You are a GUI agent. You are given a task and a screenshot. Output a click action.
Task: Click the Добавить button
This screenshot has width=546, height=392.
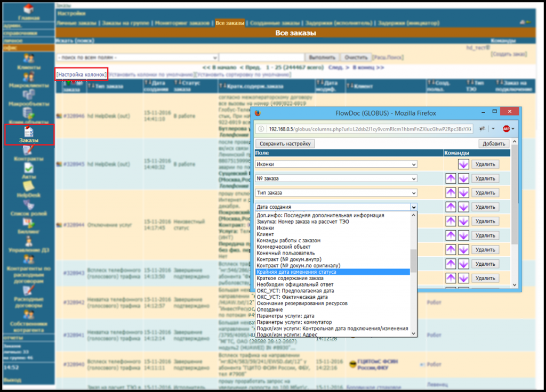point(494,144)
